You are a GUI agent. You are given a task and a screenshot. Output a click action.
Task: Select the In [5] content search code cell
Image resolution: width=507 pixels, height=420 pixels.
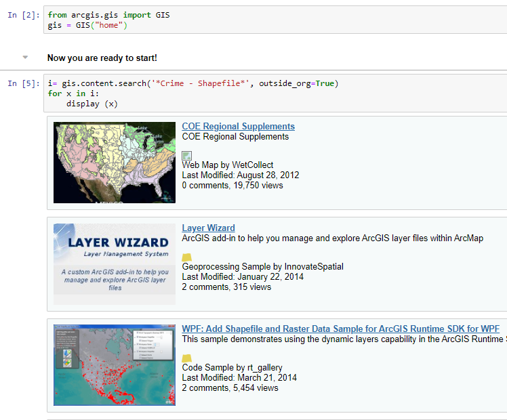pyautogui.click(x=275, y=93)
